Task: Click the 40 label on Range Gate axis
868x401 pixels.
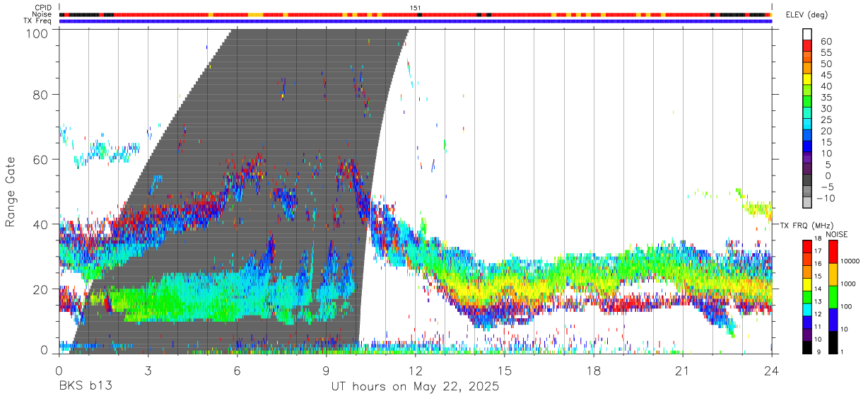Action: pyautogui.click(x=41, y=224)
